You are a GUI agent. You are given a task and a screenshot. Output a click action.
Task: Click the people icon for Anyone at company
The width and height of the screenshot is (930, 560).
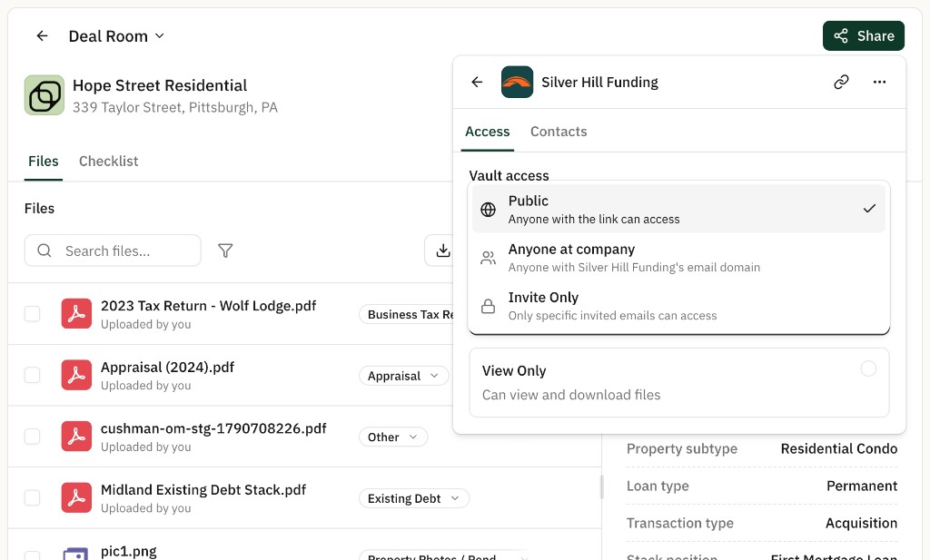tap(488, 258)
